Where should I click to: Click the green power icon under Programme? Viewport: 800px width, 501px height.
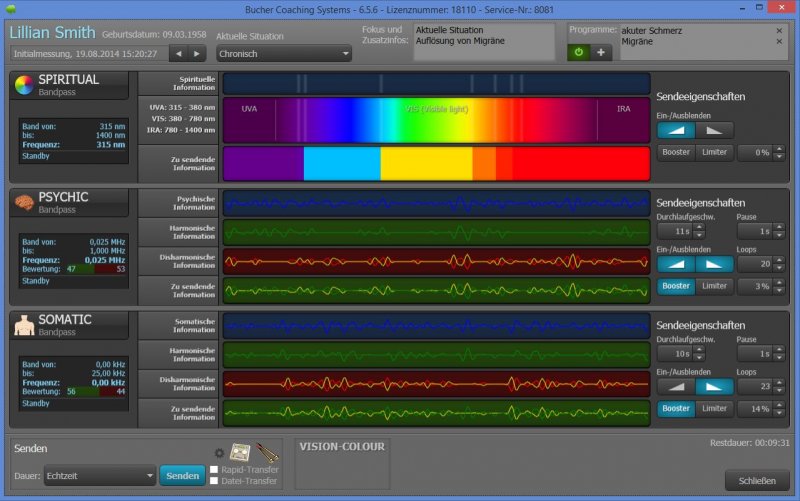tap(579, 52)
